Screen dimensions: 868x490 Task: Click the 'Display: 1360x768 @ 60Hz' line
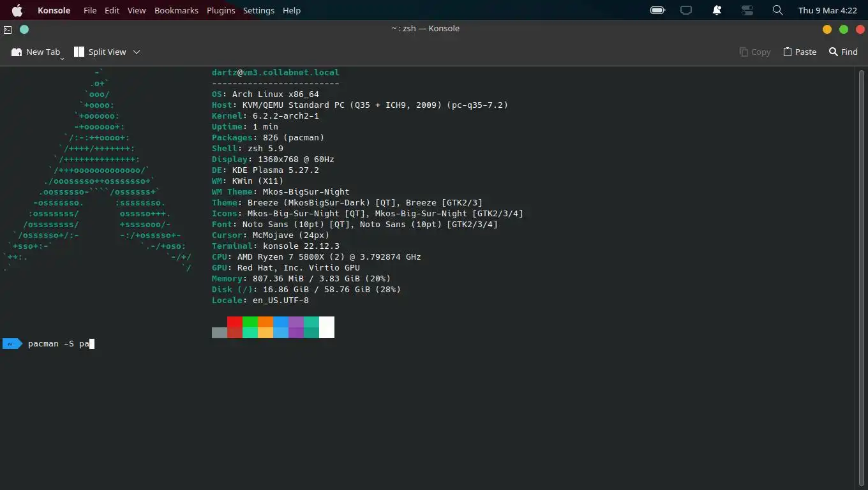coord(273,159)
